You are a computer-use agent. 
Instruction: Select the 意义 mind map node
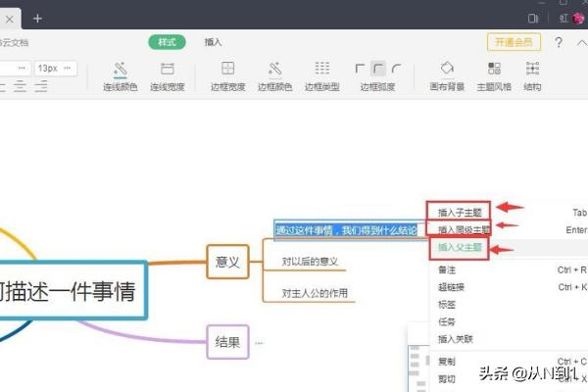(x=227, y=262)
